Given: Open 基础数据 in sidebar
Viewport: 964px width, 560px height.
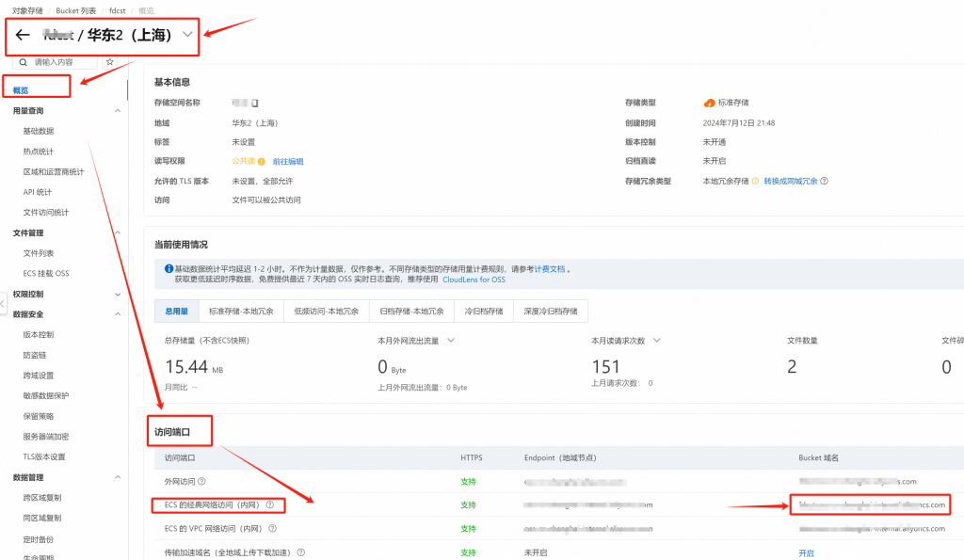Looking at the screenshot, I should coord(38,131).
